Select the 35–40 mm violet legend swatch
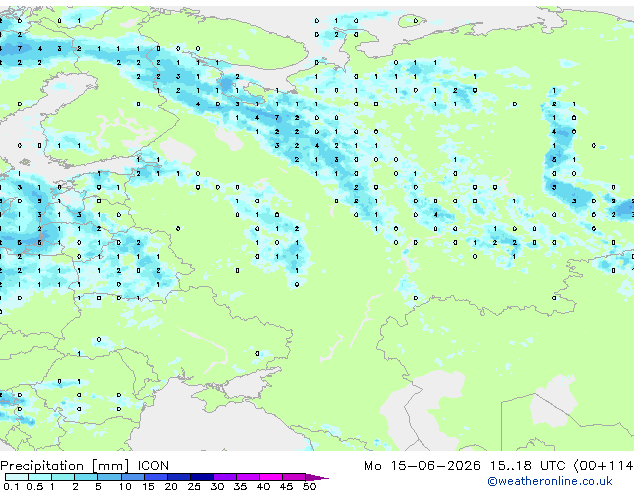 point(247,477)
